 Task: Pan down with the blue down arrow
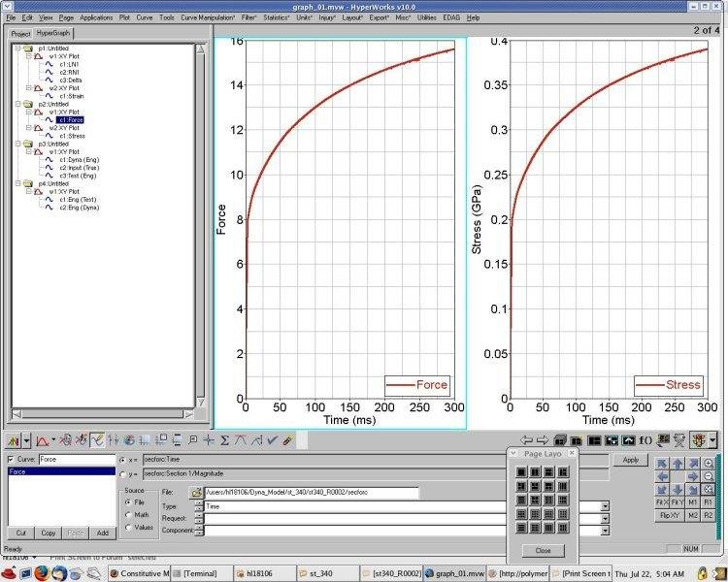pos(678,490)
